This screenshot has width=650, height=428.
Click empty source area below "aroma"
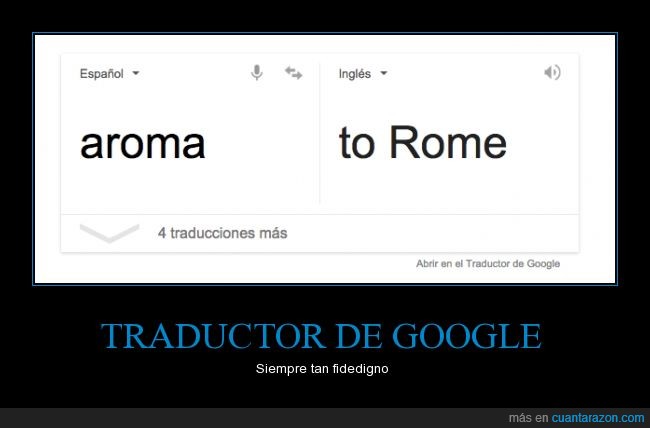190,187
